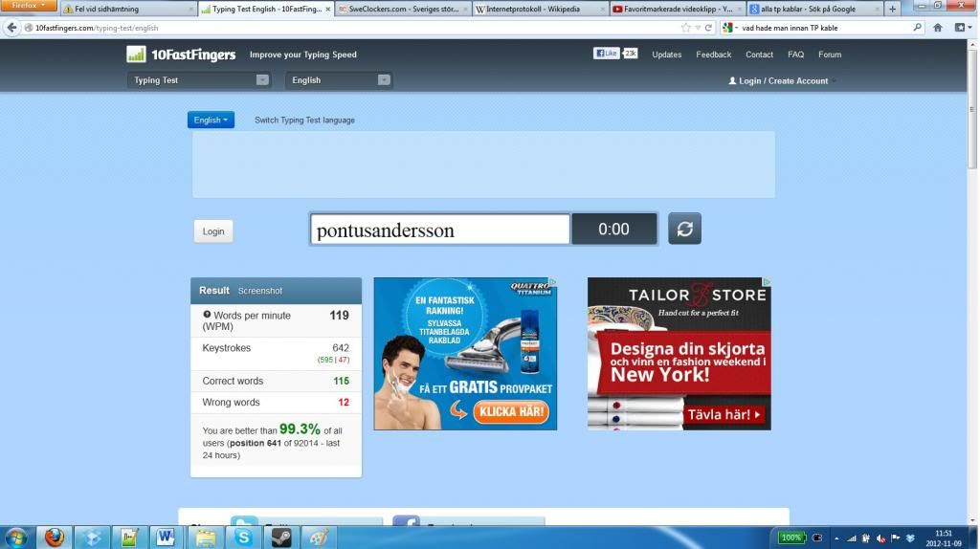
Task: Open the blue English language selector
Action: click(211, 121)
